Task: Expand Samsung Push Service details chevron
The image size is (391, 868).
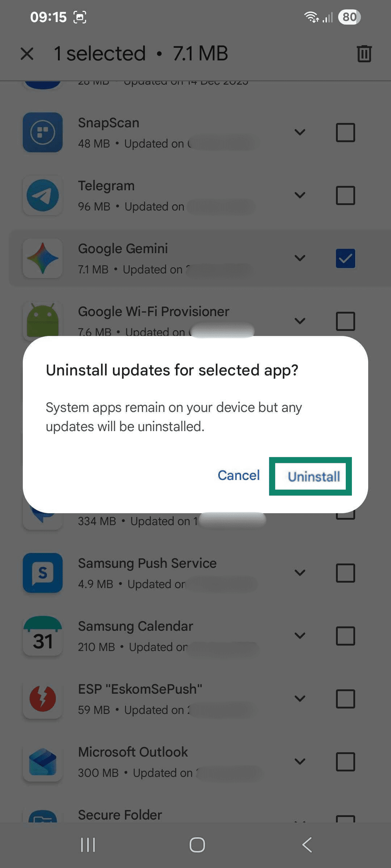Action: [x=300, y=573]
